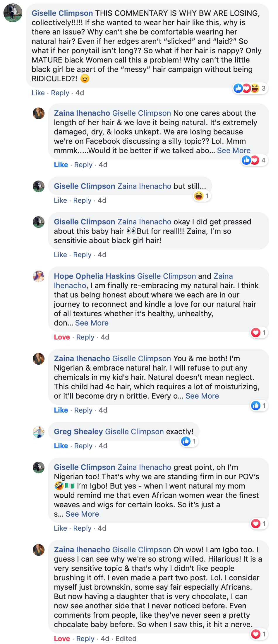Click the haha emoji reaction under the top comment
Image resolution: width=278 pixels, height=644 pixels.
pos(255,88)
